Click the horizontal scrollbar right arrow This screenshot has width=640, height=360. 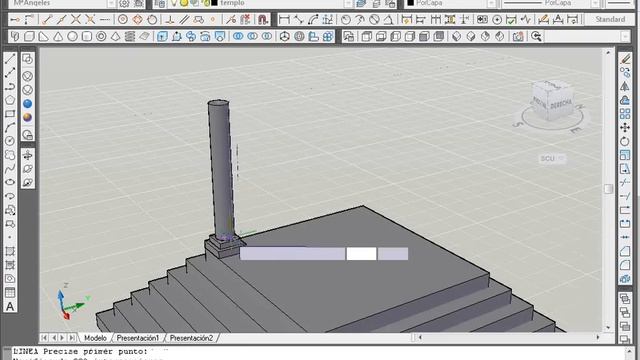(598, 338)
